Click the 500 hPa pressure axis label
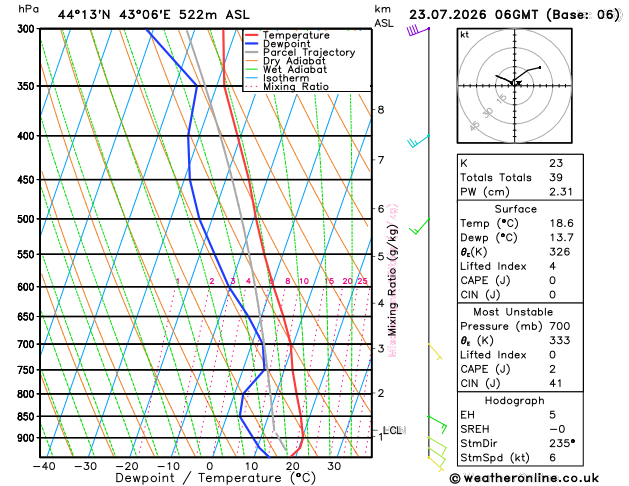 27,219
